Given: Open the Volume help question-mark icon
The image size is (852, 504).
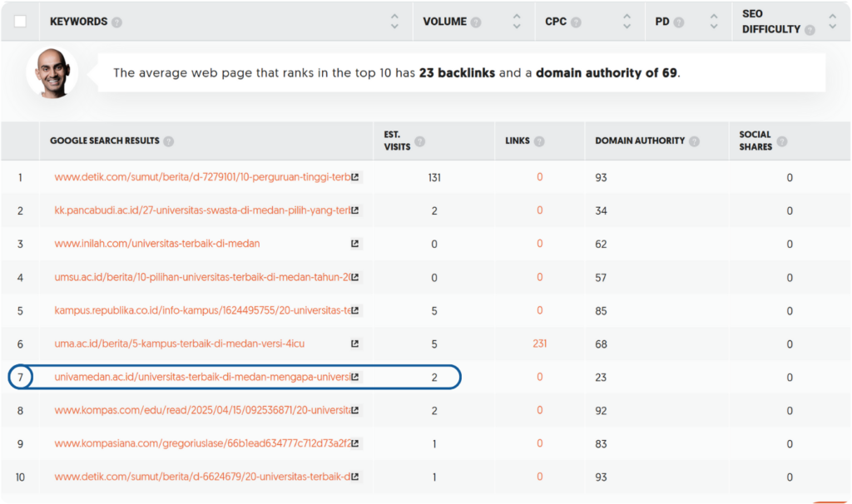Looking at the screenshot, I should coord(476,22).
